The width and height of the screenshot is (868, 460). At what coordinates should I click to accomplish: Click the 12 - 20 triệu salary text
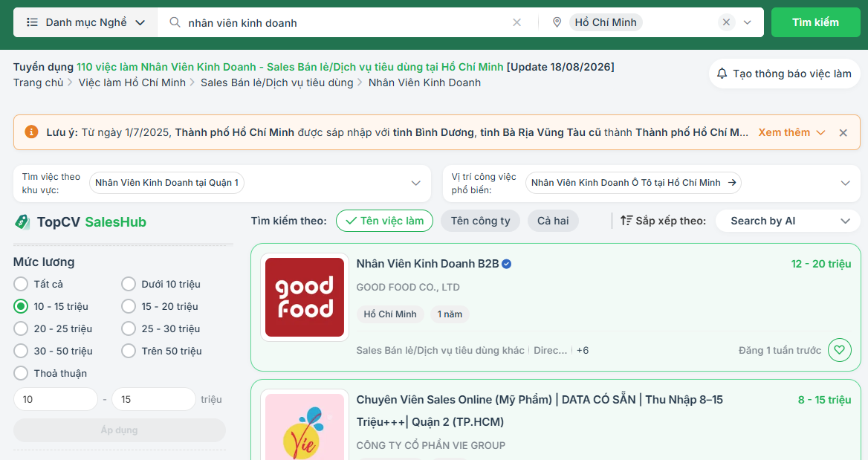(x=821, y=264)
